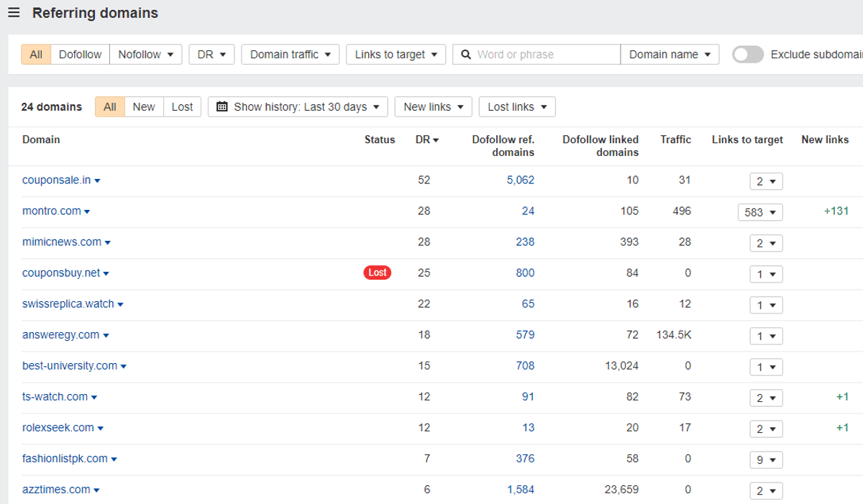Sort by Dofollow linked domains column
Image resolution: width=863 pixels, height=504 pixels.
(601, 146)
